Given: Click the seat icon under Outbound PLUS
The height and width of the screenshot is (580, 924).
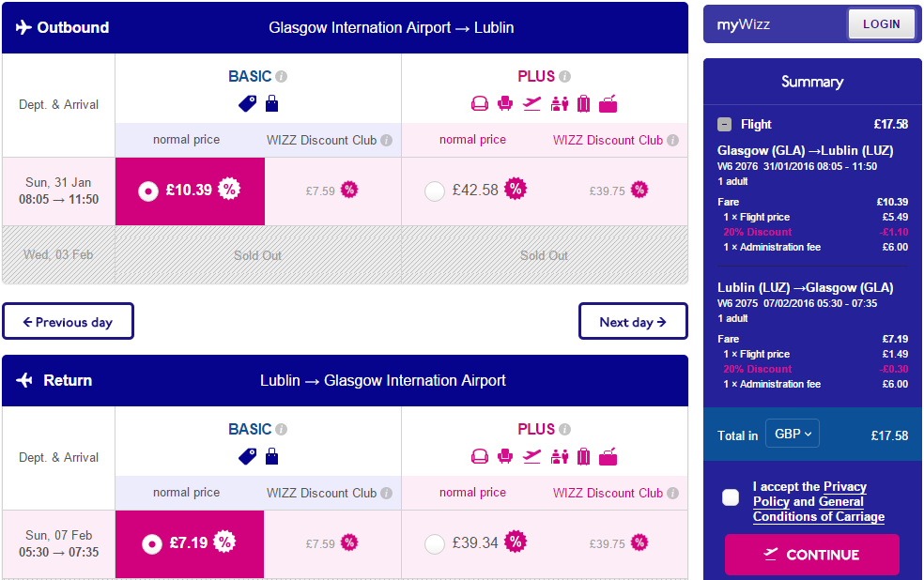Looking at the screenshot, I should point(505,103).
